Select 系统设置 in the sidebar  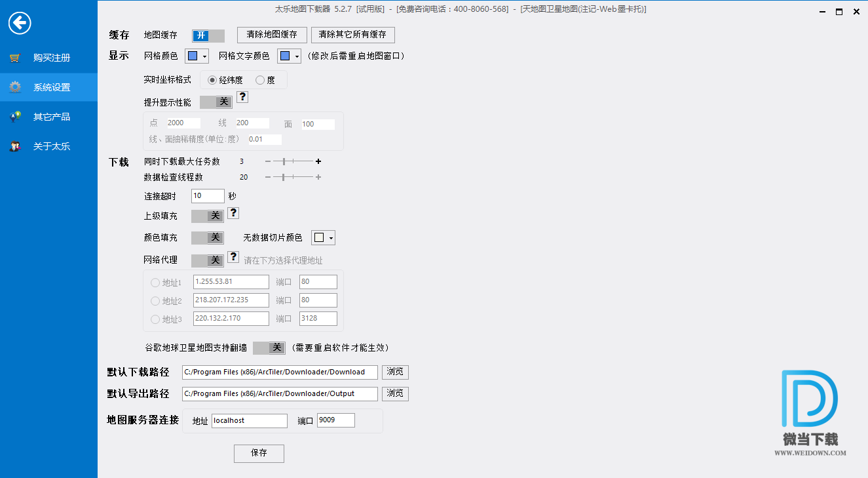point(48,87)
